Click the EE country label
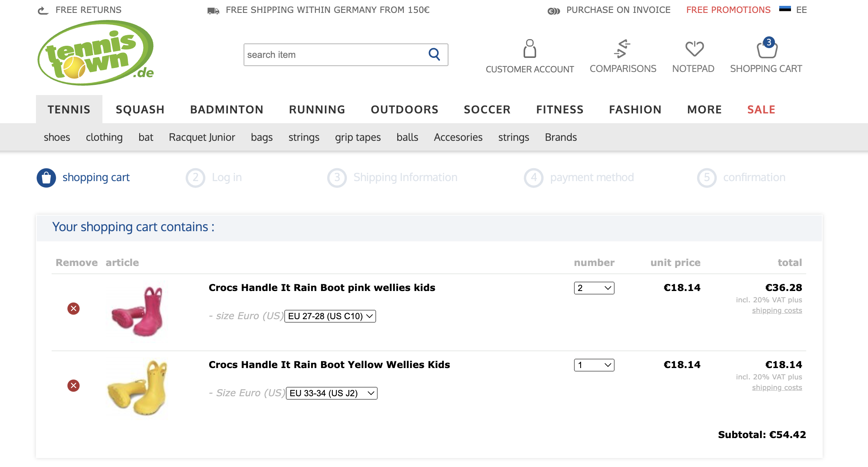The height and width of the screenshot is (467, 868). pos(802,10)
